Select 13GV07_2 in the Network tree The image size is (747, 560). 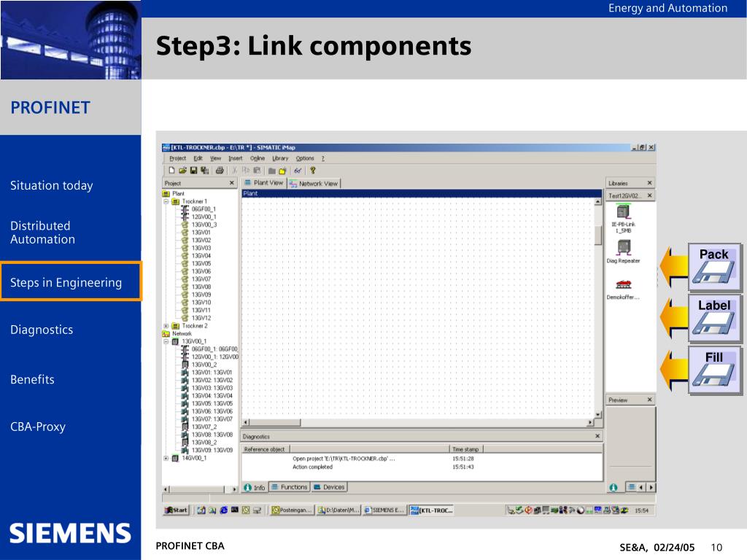tap(204, 427)
